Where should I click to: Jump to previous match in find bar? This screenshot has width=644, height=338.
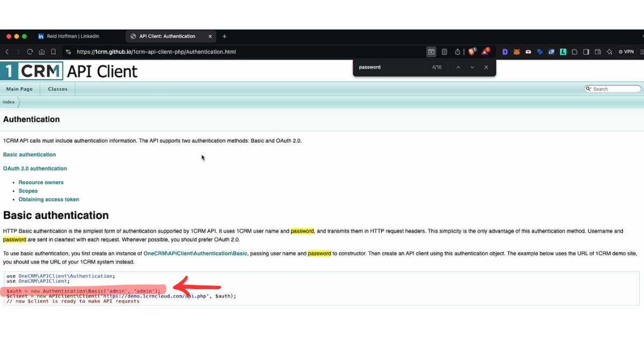[x=458, y=68]
